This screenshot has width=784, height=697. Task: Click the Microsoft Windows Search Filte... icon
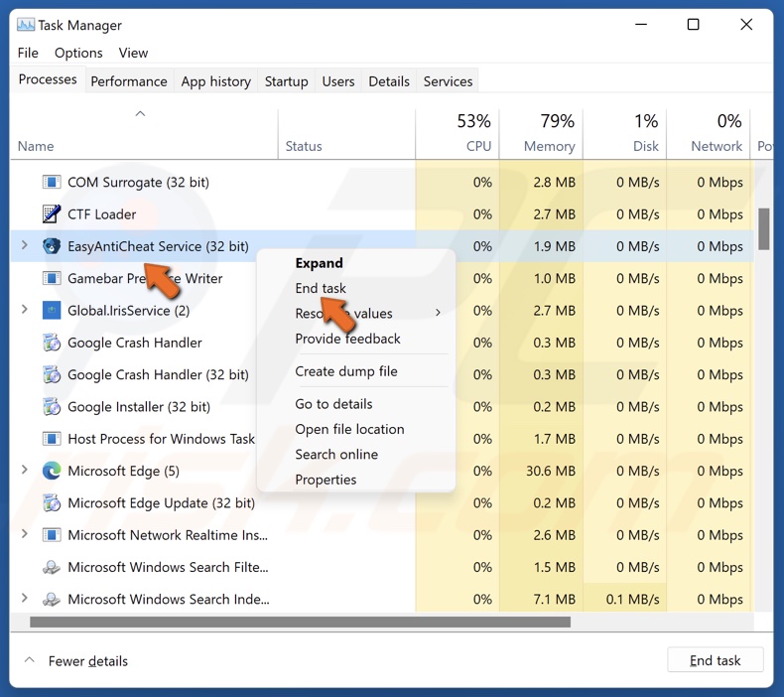click(x=52, y=567)
